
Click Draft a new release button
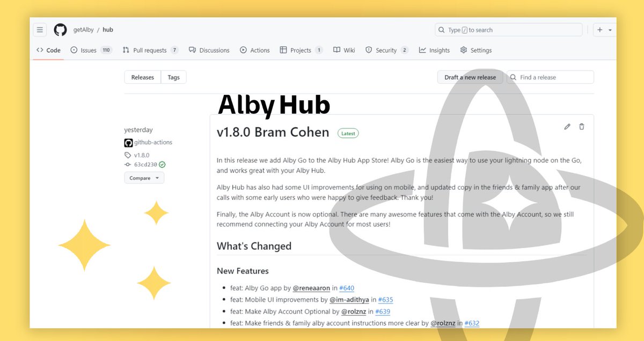pos(470,77)
